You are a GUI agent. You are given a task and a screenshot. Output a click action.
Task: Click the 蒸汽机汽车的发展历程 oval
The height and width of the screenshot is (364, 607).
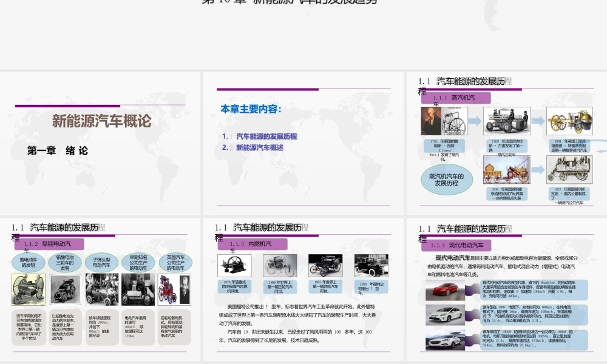[x=446, y=180]
